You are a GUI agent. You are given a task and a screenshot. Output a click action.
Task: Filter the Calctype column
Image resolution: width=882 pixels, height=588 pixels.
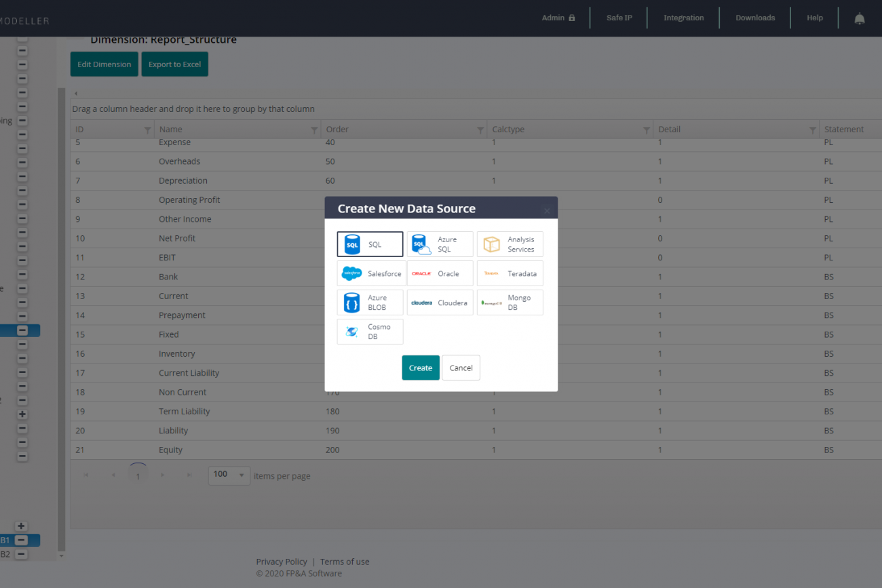(647, 130)
